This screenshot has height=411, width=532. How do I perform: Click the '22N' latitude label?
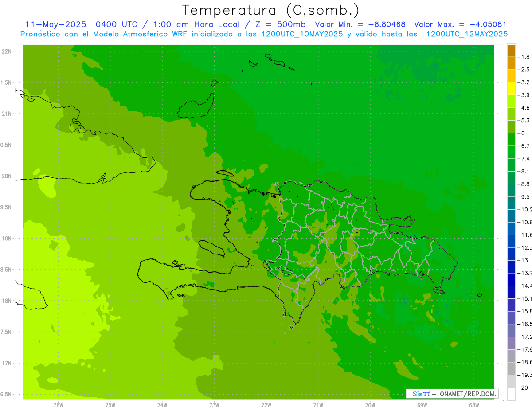tap(7, 51)
